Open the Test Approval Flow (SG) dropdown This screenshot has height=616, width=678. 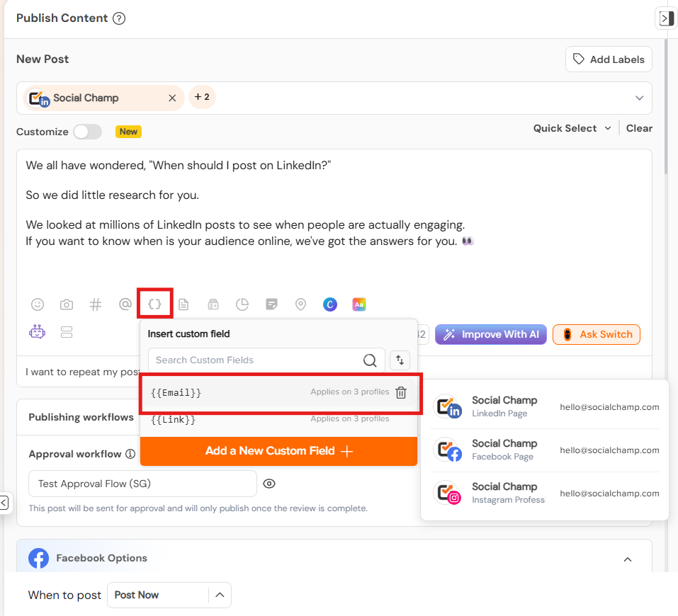point(142,484)
